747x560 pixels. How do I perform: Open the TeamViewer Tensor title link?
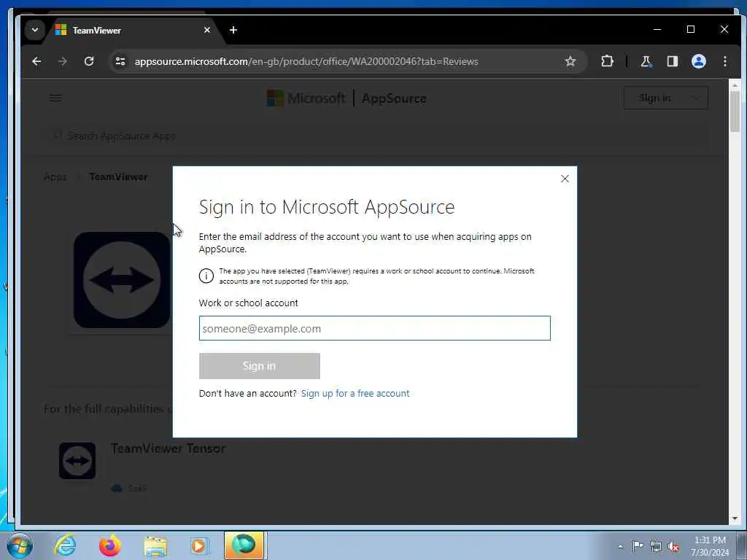coord(169,448)
